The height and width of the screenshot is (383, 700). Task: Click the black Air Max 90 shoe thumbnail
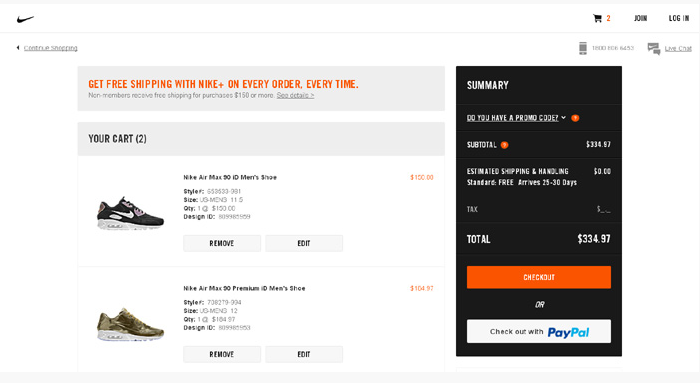coord(130,213)
